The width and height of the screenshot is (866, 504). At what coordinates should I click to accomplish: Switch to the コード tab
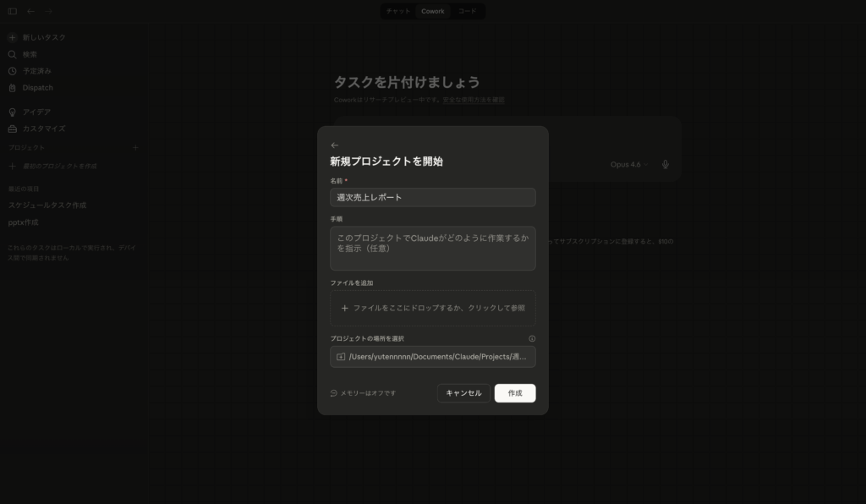[468, 11]
